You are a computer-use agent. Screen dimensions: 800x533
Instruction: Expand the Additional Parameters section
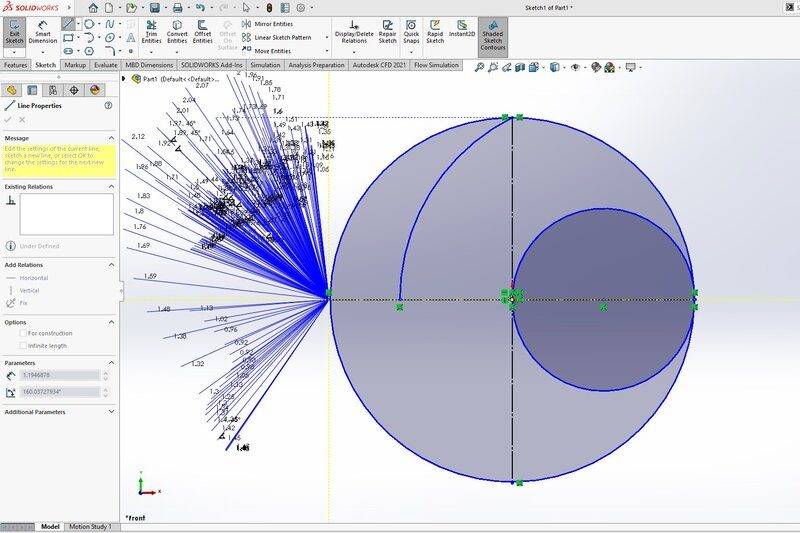point(112,412)
